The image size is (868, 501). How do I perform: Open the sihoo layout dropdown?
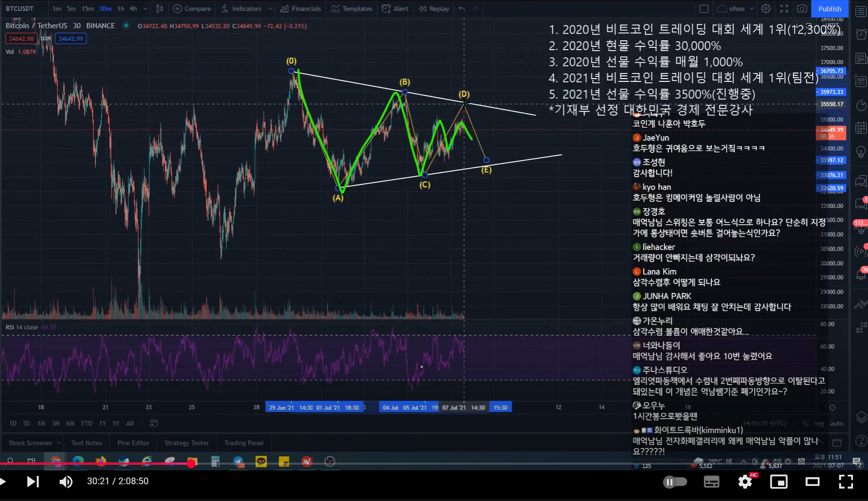(x=735, y=8)
